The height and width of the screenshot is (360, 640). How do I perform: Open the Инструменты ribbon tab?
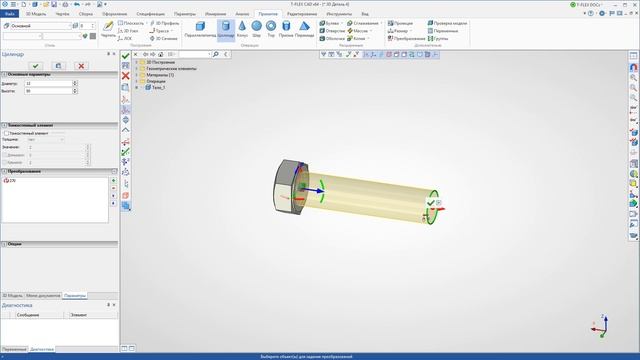pyautogui.click(x=339, y=14)
